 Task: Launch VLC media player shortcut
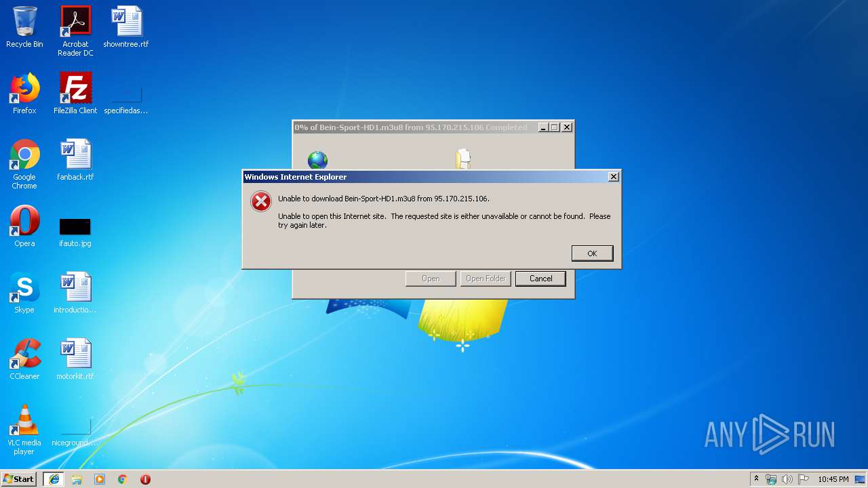point(24,430)
